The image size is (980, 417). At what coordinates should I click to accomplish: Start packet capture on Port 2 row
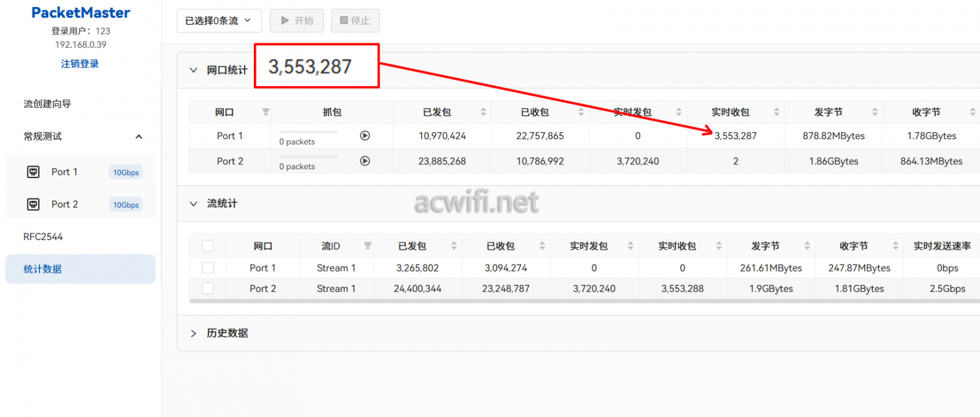(364, 160)
